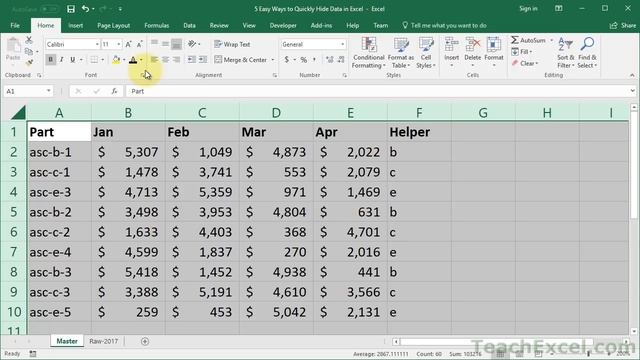
Task: Click the Undo arrow icon
Action: pyautogui.click(x=85, y=9)
